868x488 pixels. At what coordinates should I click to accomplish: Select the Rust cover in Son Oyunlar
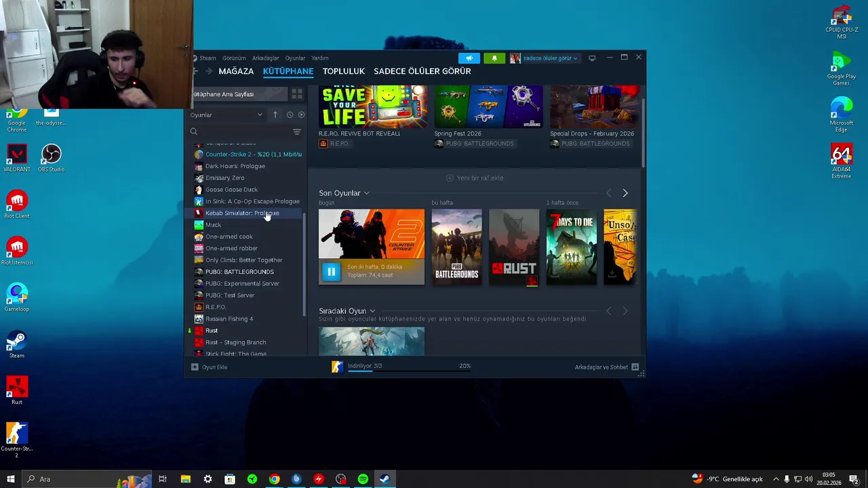pyautogui.click(x=514, y=247)
